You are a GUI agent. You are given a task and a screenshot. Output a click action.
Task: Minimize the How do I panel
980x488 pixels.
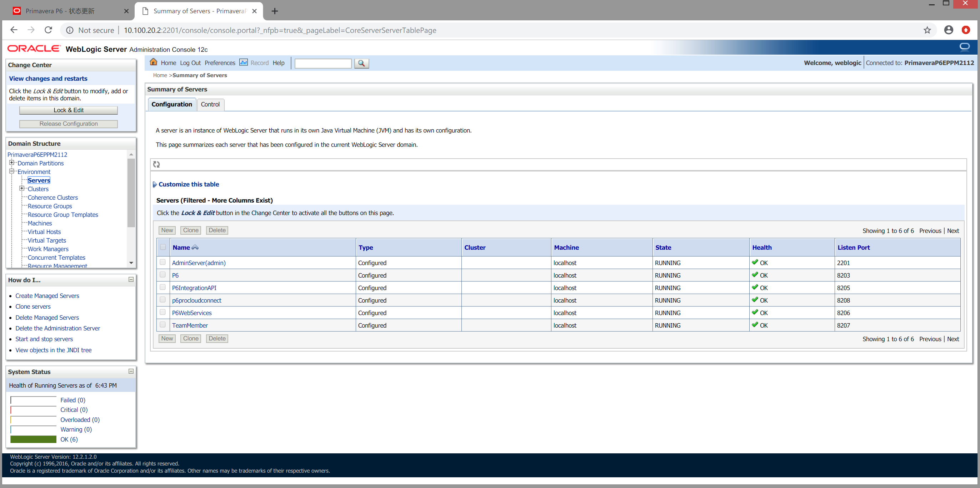(x=131, y=279)
